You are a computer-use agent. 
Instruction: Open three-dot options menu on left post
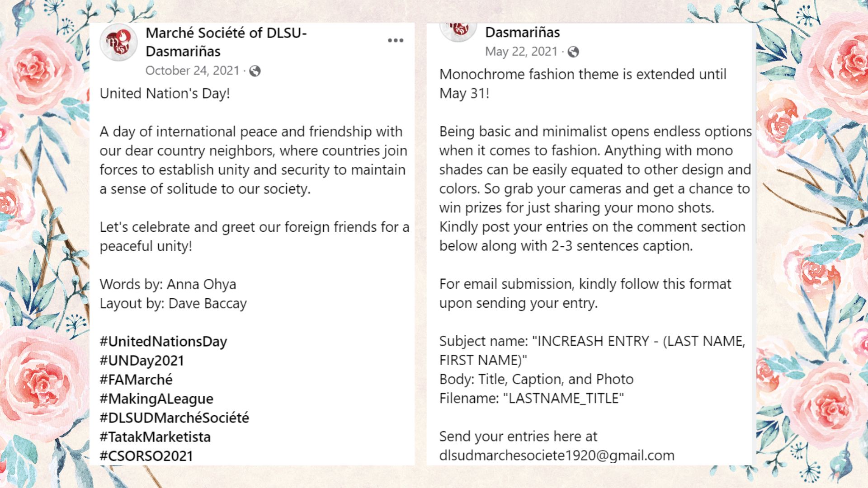coord(396,41)
